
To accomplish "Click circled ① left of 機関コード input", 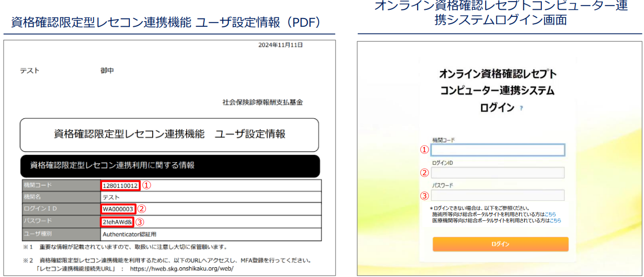I will 424,150.
